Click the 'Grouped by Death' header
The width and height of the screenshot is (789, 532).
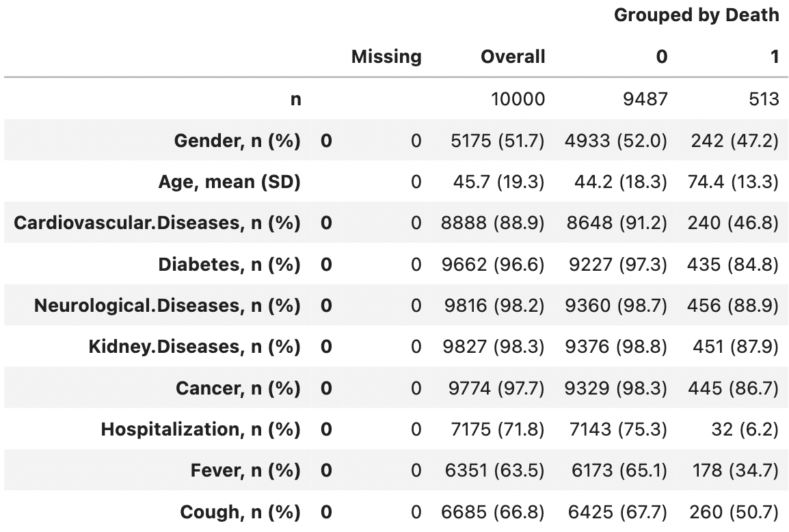pos(696,16)
